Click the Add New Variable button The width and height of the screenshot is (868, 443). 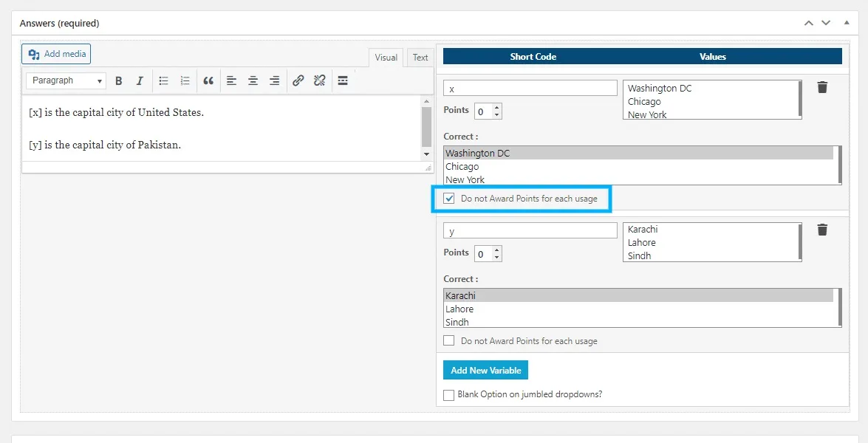tap(485, 371)
